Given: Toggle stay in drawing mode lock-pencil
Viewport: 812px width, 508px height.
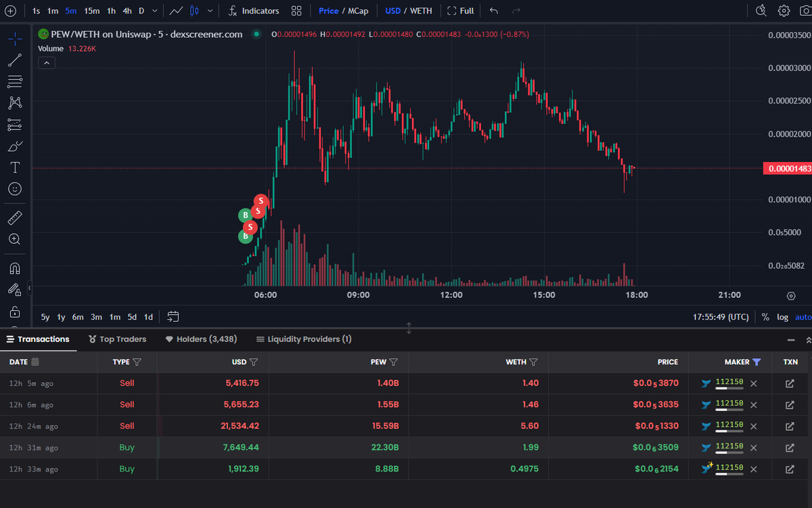Looking at the screenshot, I should (14, 289).
